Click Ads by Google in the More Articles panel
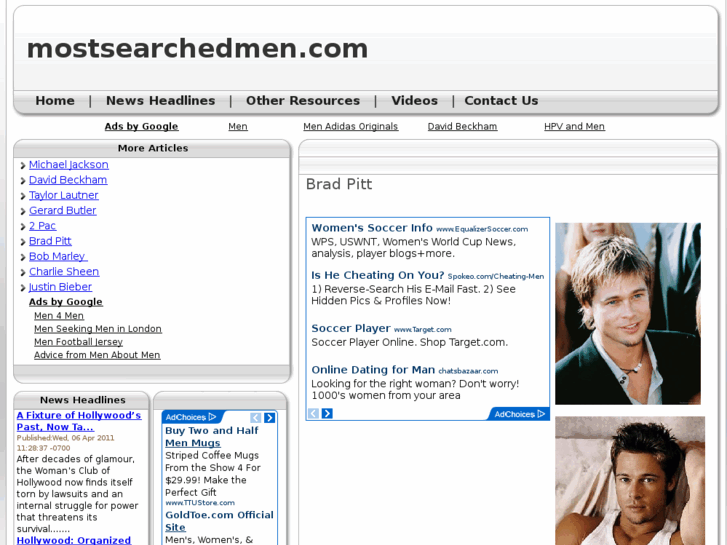 pyautogui.click(x=65, y=302)
